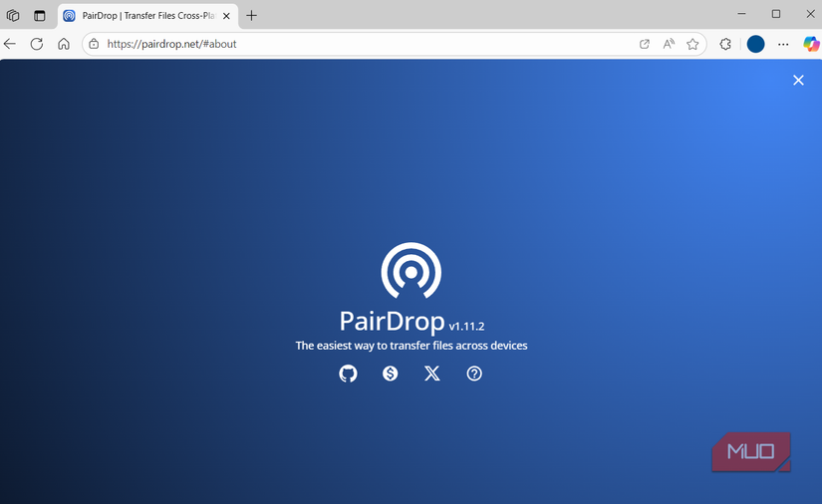Open the tab actions menu icon
822x504 pixels.
click(x=39, y=16)
